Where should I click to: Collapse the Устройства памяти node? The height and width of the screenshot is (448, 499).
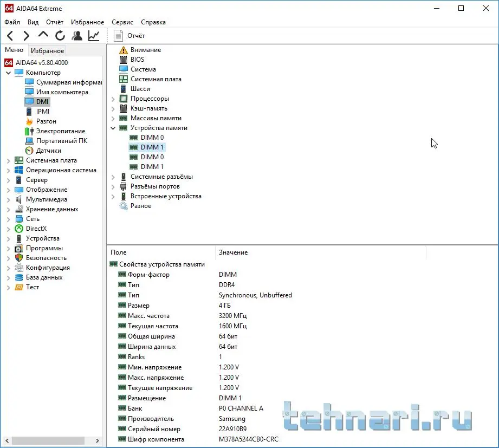[113, 128]
